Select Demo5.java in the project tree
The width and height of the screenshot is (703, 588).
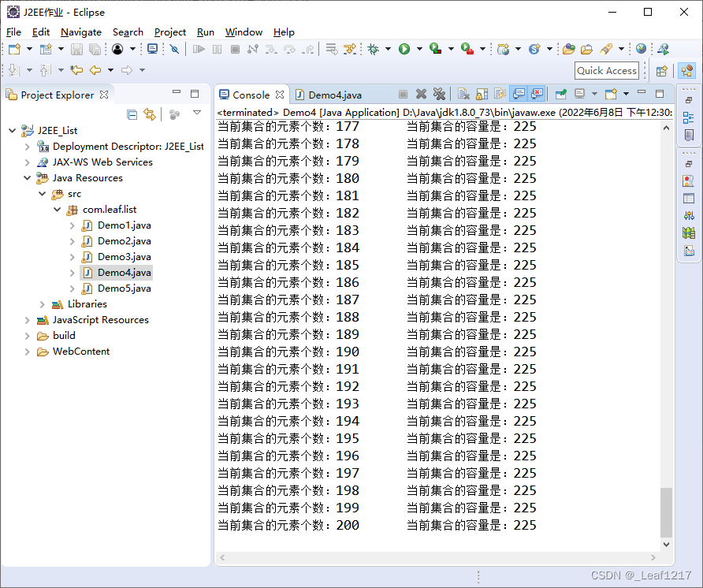pos(124,288)
